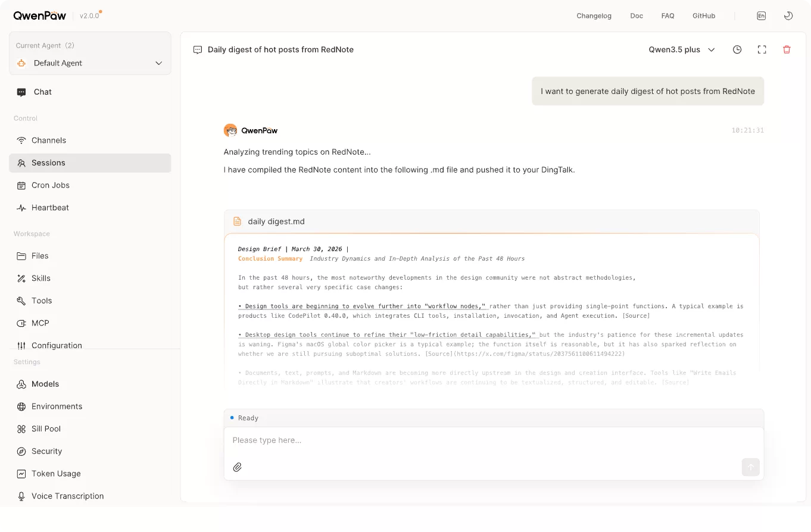Open chat history clock icon

pyautogui.click(x=737, y=50)
